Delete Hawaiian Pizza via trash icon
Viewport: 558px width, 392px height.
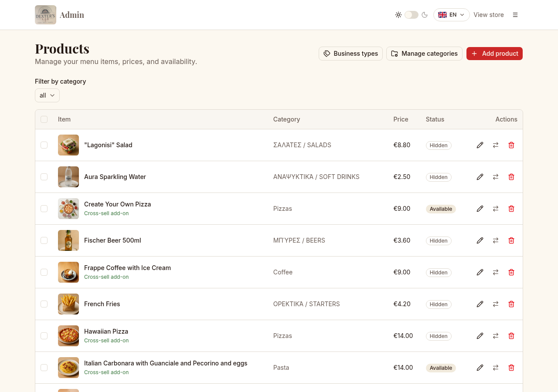511,336
